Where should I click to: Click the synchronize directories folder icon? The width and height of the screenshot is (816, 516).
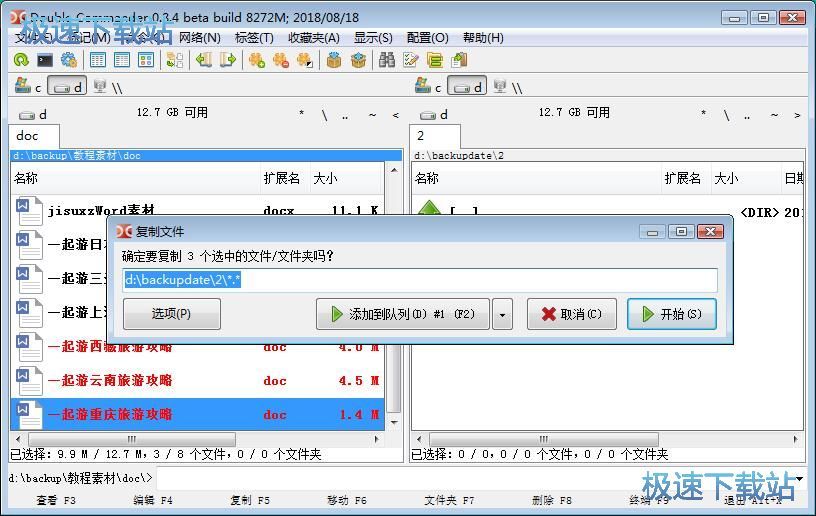pyautogui.click(x=435, y=60)
